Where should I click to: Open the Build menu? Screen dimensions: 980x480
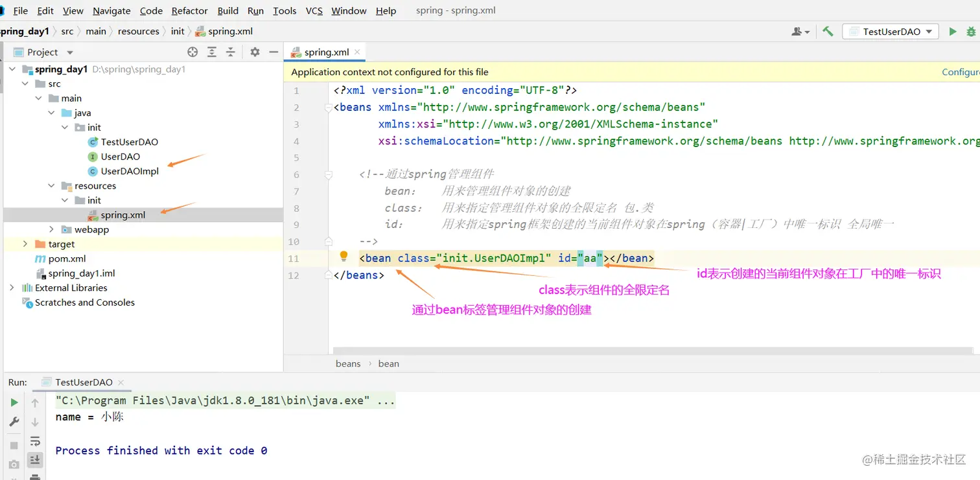click(x=228, y=10)
